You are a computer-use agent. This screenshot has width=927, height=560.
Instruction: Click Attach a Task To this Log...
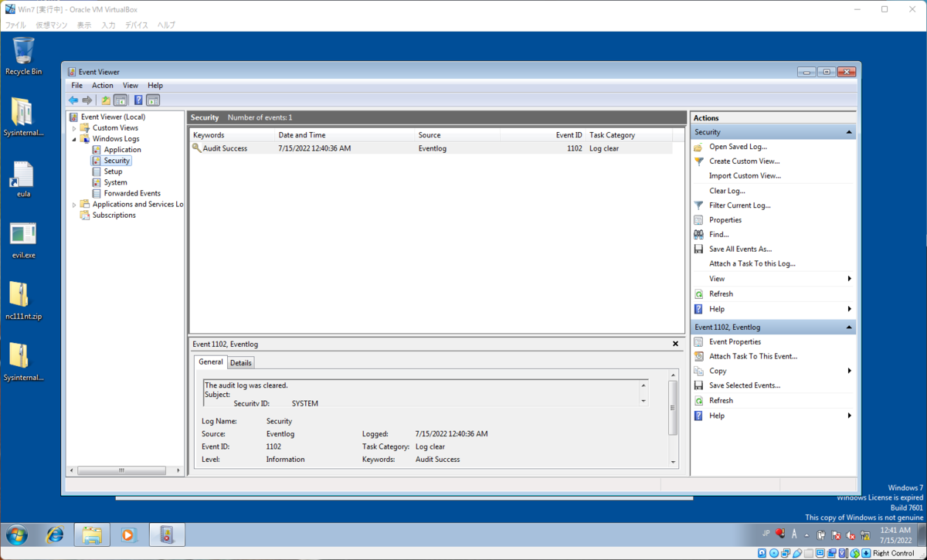(752, 264)
